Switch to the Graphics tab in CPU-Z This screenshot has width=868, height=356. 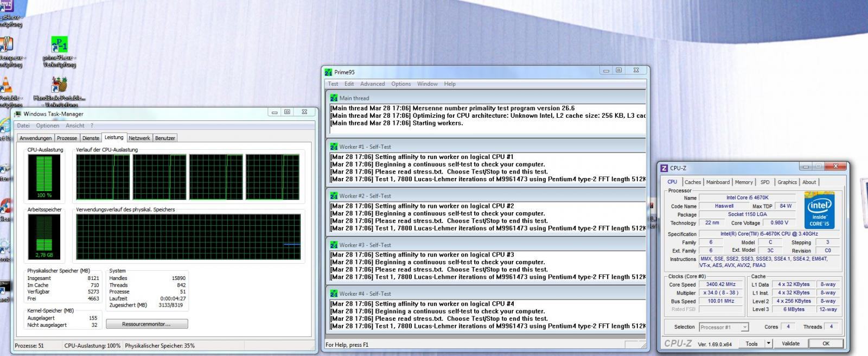(787, 182)
